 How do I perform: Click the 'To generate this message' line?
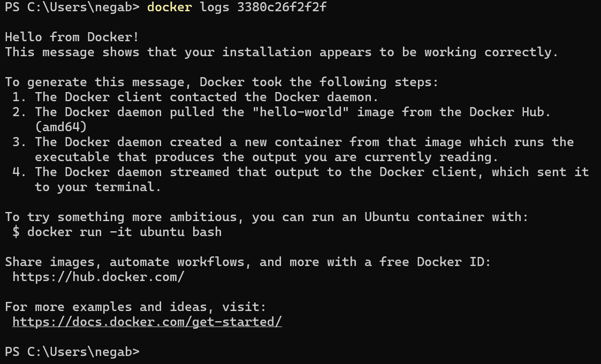[x=222, y=82]
